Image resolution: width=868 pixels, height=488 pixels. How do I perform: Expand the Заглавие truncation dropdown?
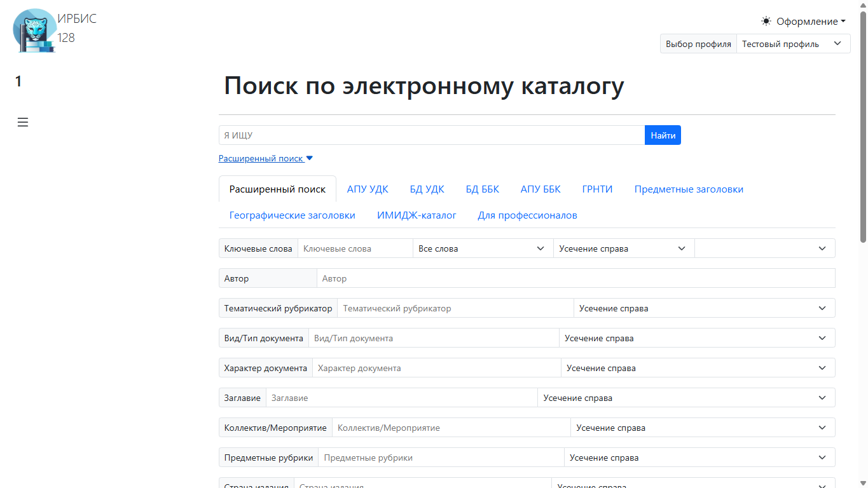[x=687, y=398]
